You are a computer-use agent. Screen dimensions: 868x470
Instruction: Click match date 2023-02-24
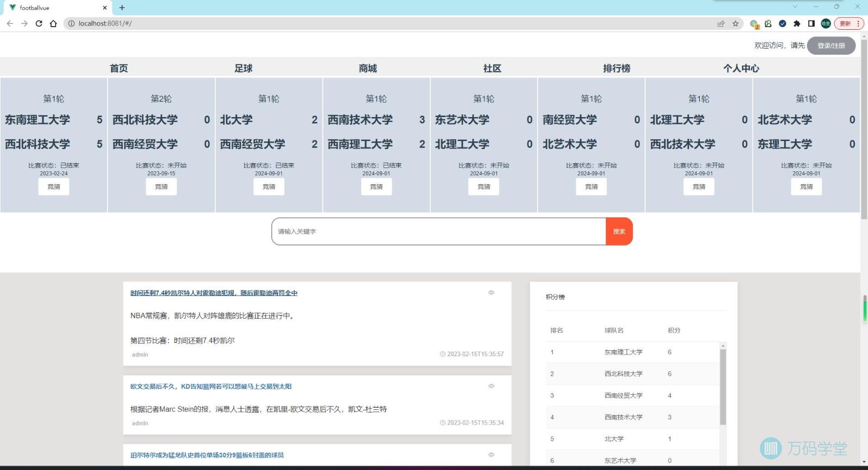(54, 173)
